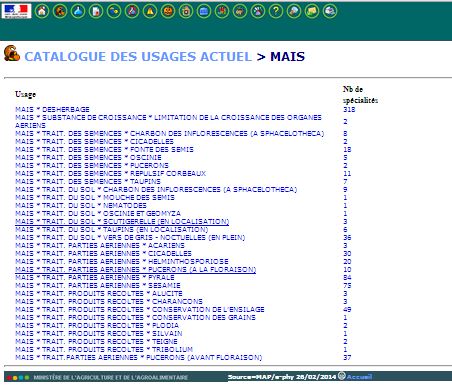Open TRAIT. DU SOL * CHARBON DES INFLORESCENCES
This screenshot has height=391, width=452.
click(x=156, y=189)
